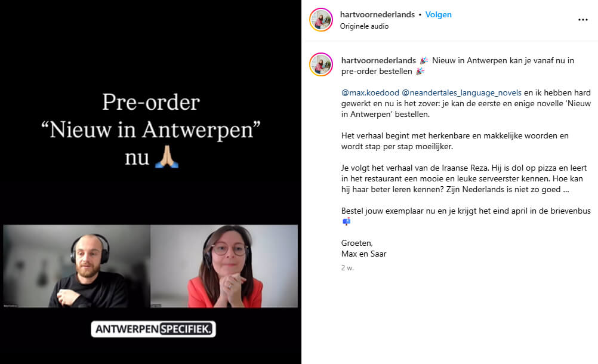598x364 pixels.
Task: Click the caption paragraph about Iraanse Reza
Action: pos(464,179)
